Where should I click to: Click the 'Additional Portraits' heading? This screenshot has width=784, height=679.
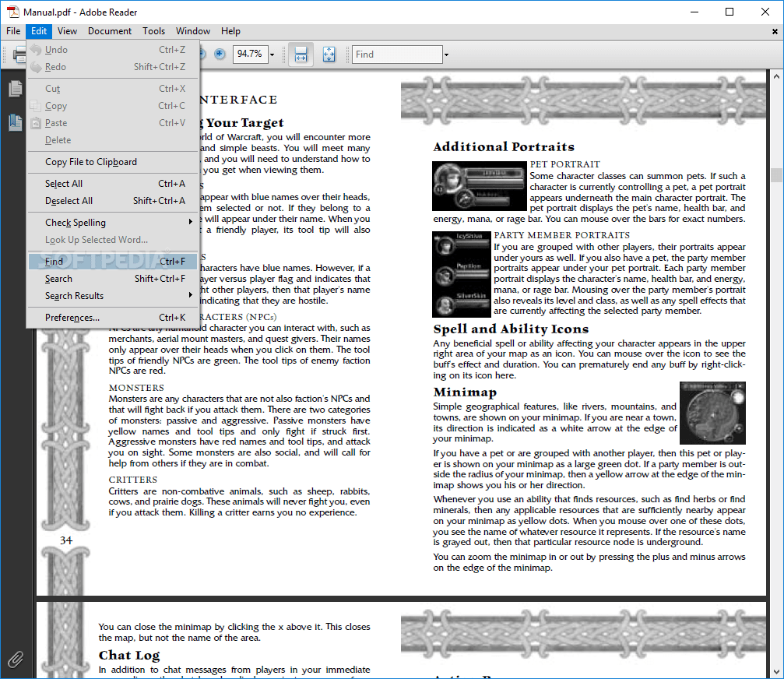click(x=504, y=146)
